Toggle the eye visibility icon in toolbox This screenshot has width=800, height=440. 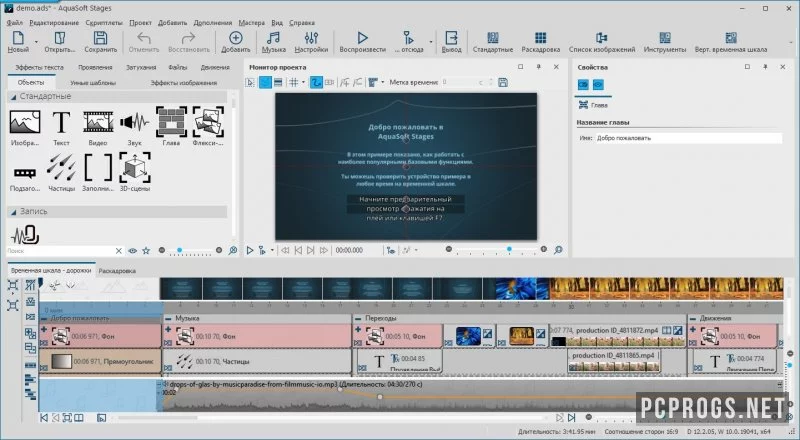click(133, 251)
